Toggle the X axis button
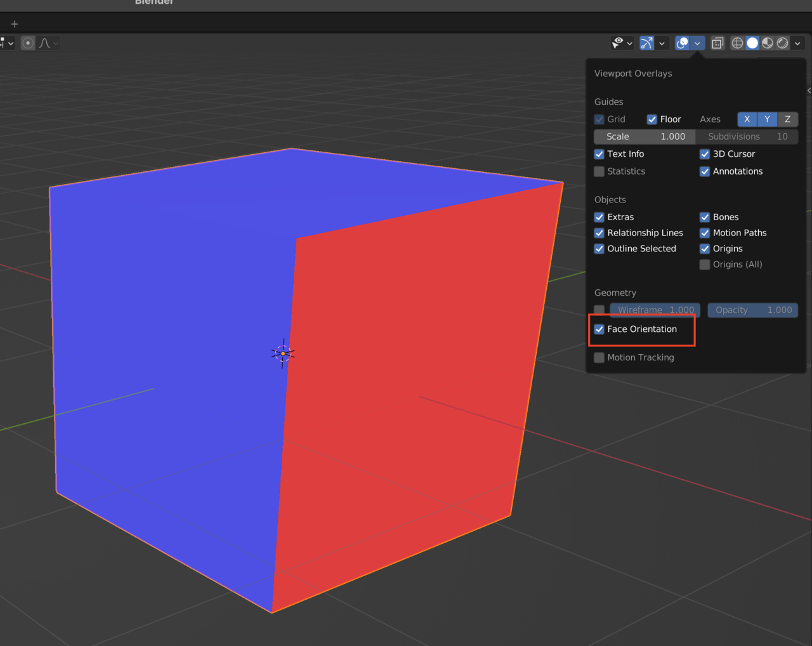 pyautogui.click(x=747, y=119)
